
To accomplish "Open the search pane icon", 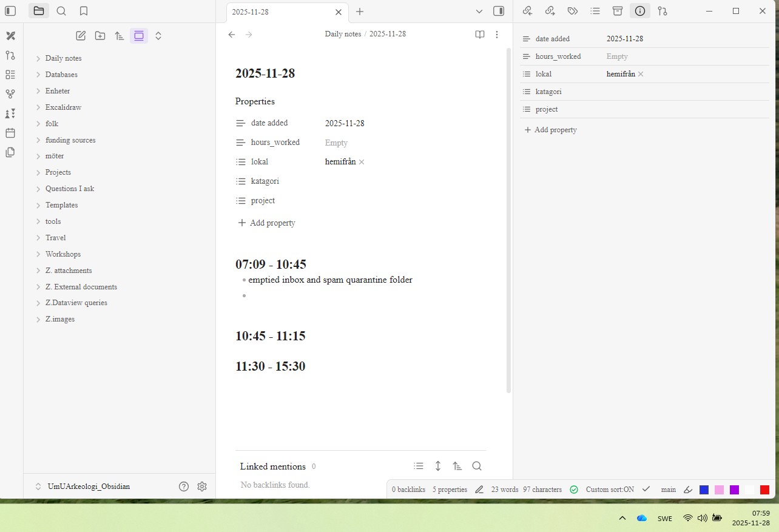I will pos(61,11).
